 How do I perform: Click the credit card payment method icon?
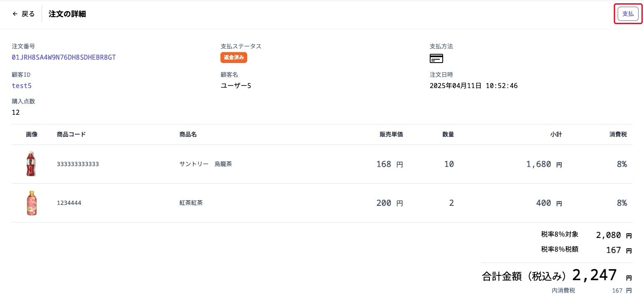click(436, 58)
